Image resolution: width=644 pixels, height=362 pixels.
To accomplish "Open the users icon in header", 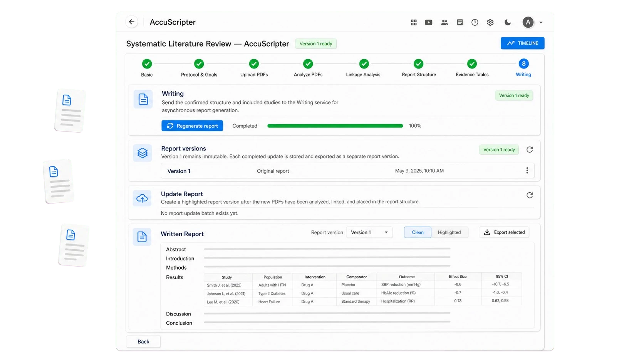I will pos(444,22).
